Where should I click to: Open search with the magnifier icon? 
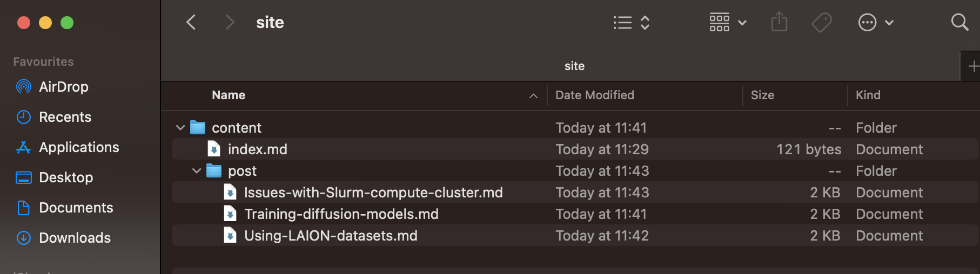click(959, 22)
